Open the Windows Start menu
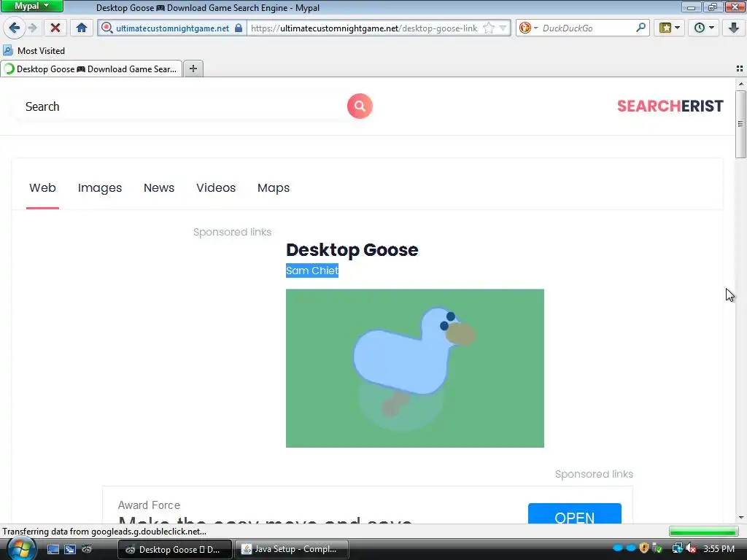 20,549
